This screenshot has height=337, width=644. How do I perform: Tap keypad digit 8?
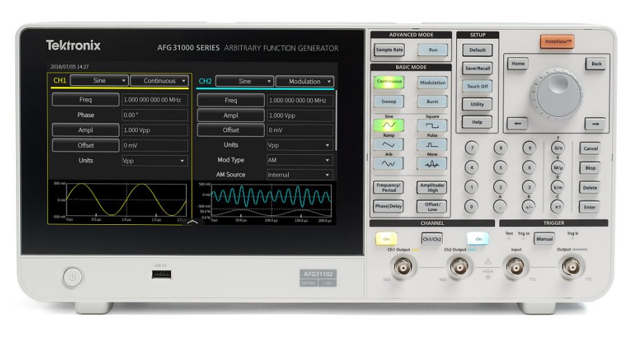[x=500, y=148]
